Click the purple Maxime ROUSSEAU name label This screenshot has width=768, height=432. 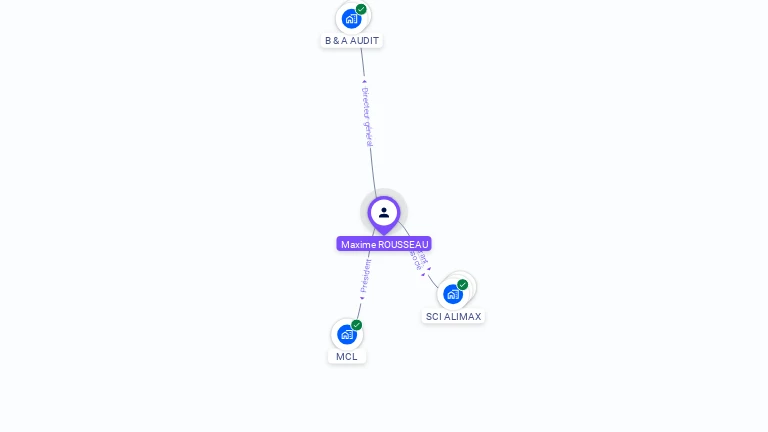click(384, 244)
